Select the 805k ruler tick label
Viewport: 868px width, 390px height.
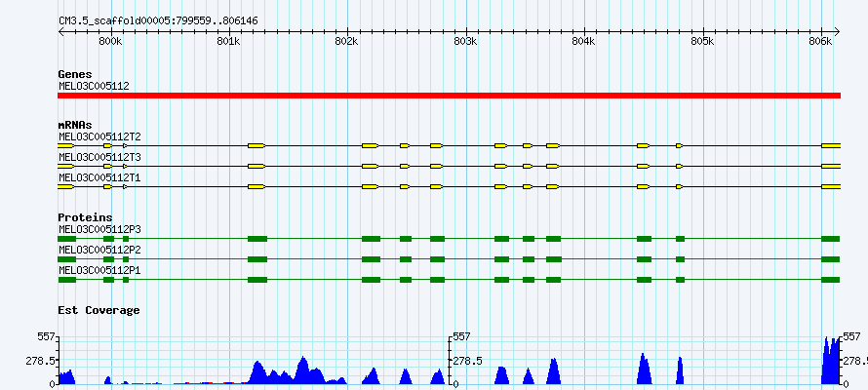tap(702, 42)
